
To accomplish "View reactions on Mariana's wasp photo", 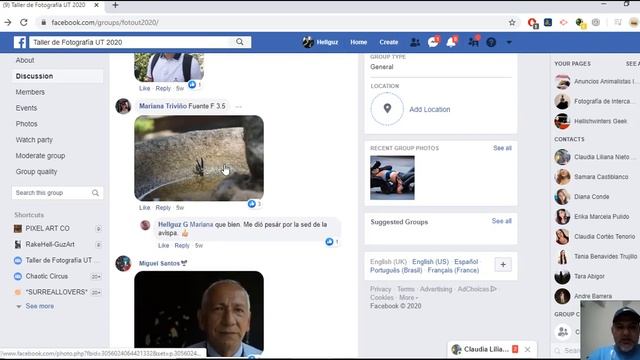I will [x=254, y=203].
